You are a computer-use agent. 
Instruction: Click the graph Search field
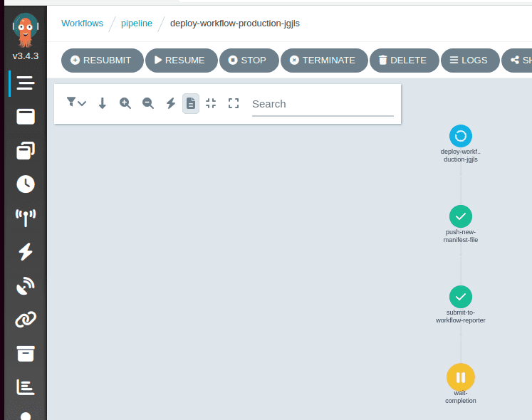[x=322, y=104]
